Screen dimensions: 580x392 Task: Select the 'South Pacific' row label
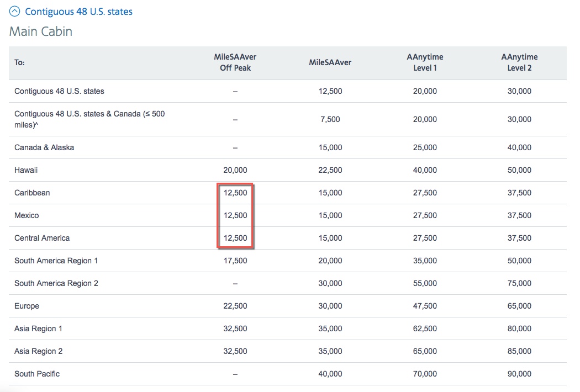pyautogui.click(x=37, y=374)
